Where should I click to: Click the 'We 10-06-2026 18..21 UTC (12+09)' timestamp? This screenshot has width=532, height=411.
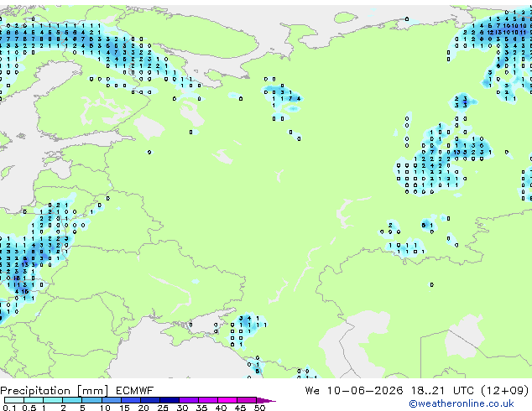pyautogui.click(x=417, y=391)
